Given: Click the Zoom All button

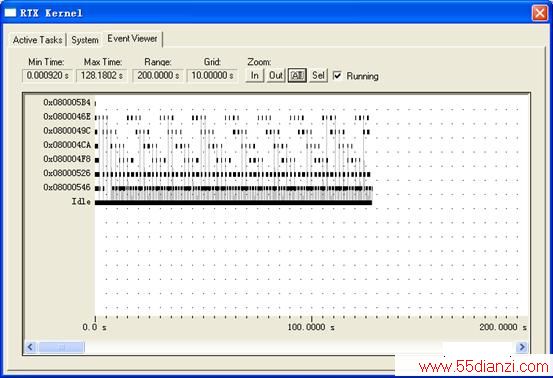Looking at the screenshot, I should [x=297, y=75].
